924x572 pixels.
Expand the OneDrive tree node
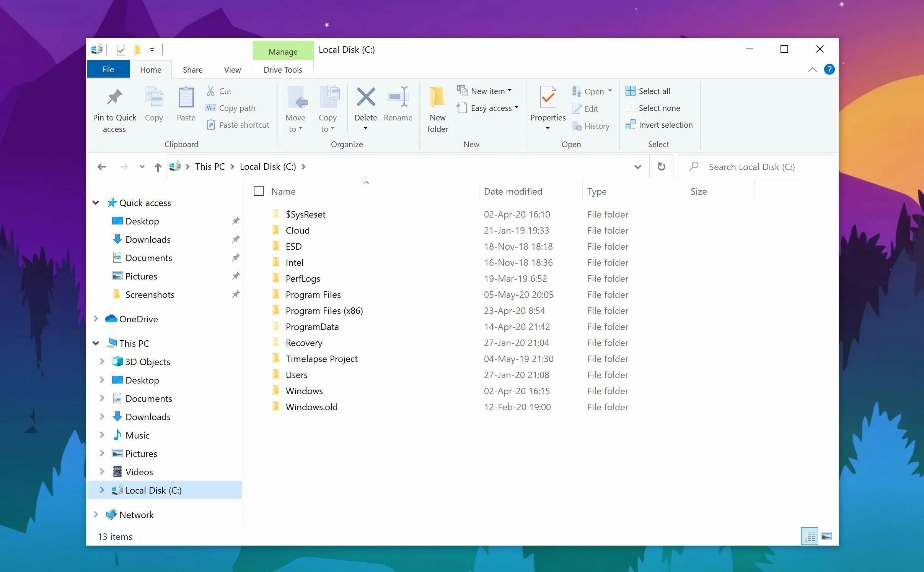[96, 319]
